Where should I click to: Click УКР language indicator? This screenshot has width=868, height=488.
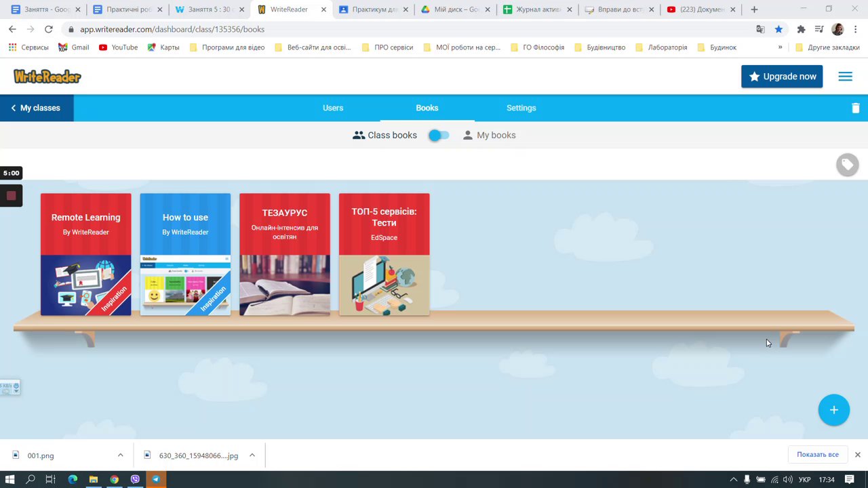pos(805,479)
